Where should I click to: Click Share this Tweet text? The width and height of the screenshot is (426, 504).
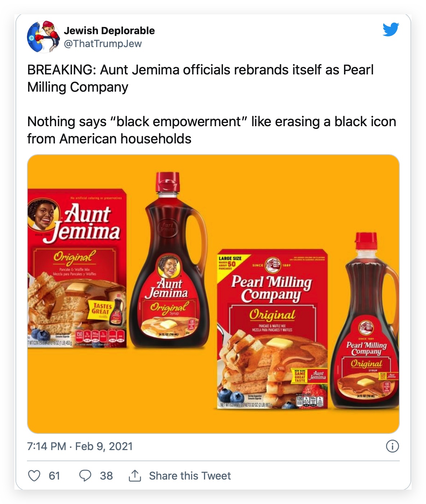point(190,476)
